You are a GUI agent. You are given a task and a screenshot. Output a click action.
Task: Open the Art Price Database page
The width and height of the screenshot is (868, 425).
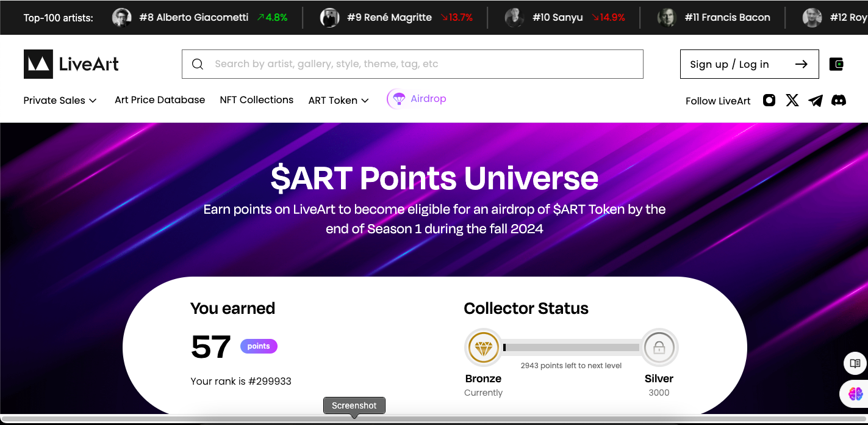coord(160,100)
